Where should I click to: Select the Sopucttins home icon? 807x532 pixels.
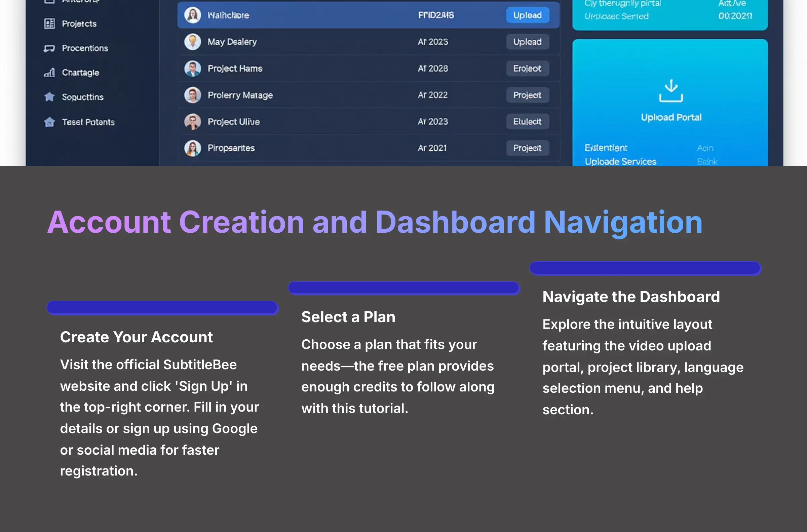coord(49,97)
